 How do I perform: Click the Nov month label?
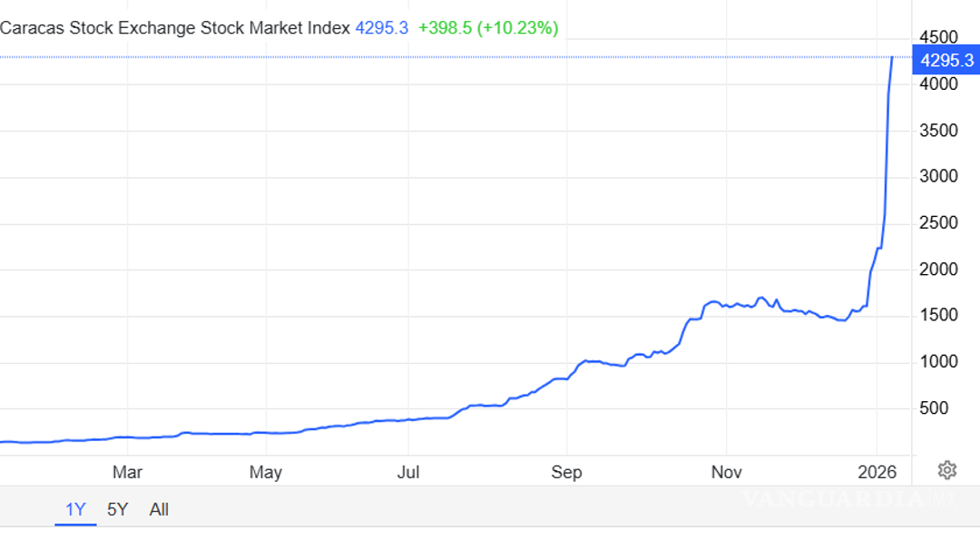(x=726, y=472)
